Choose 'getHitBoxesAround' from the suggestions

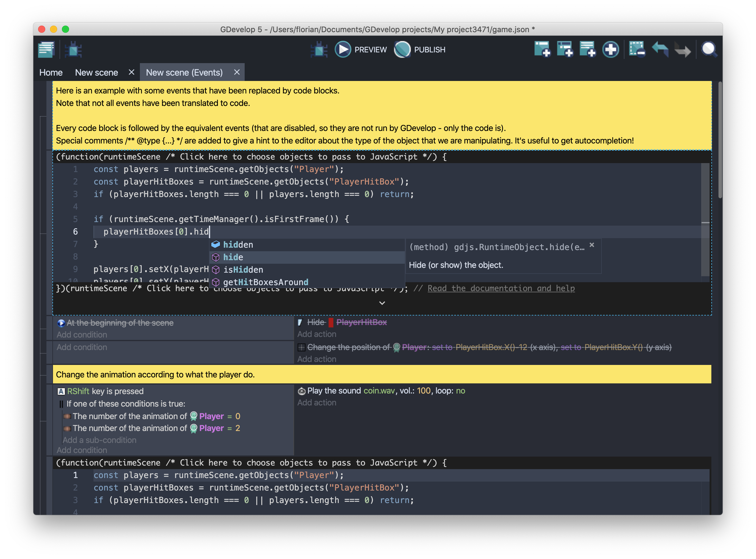[x=307, y=282]
